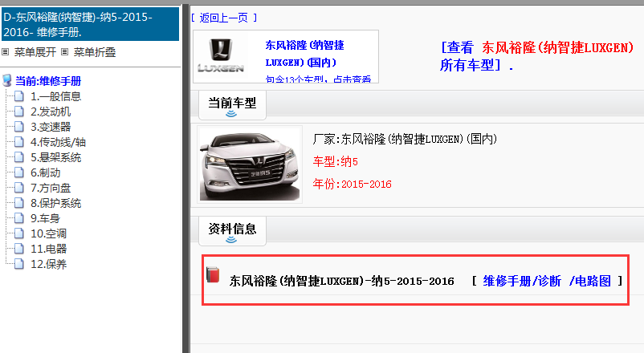The height and width of the screenshot is (353, 644).
Task: Select 5.悬架系统 chapter
Action: [x=55, y=157]
